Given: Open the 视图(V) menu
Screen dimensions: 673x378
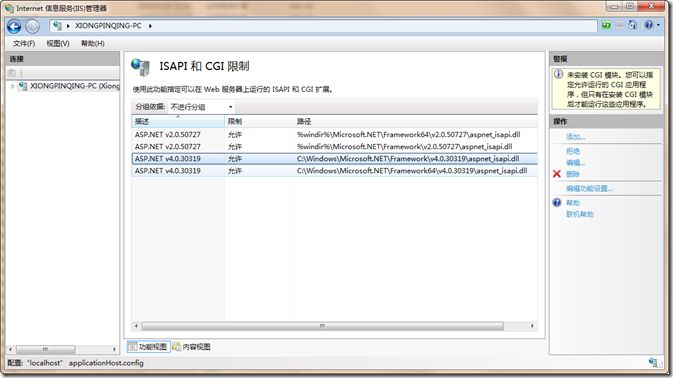Looking at the screenshot, I should (x=58, y=43).
